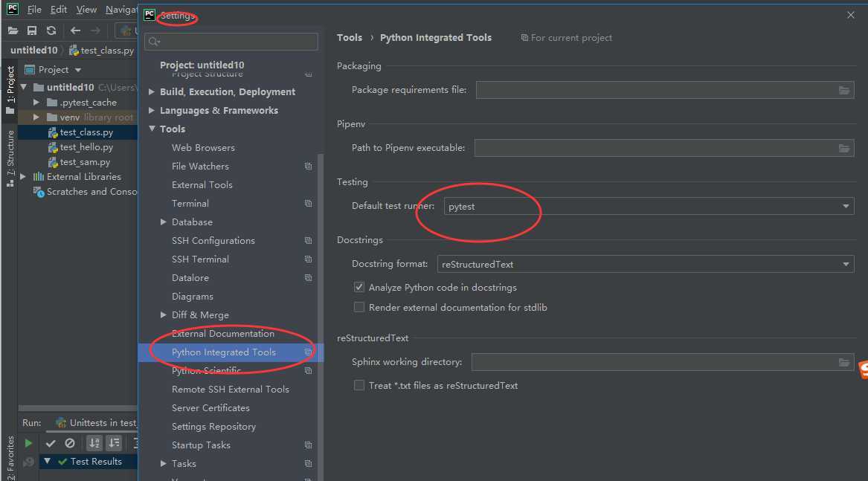The width and height of the screenshot is (868, 481).
Task: Click untitled10 breadcrumb in navigation bar
Action: coord(33,51)
